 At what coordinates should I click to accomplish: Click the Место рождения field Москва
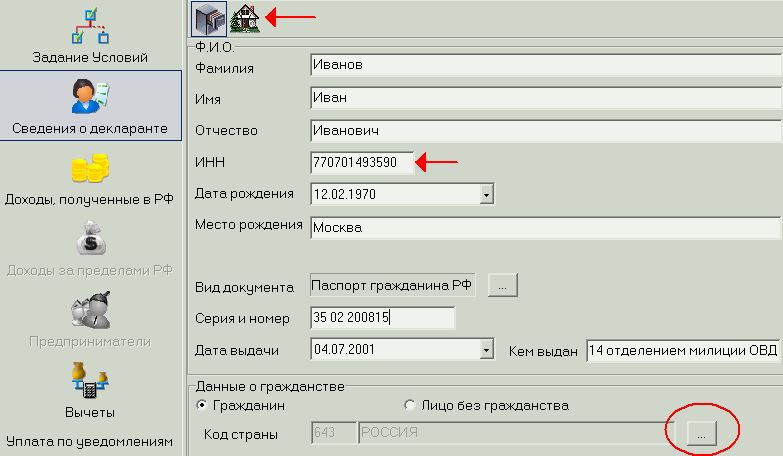click(x=546, y=228)
